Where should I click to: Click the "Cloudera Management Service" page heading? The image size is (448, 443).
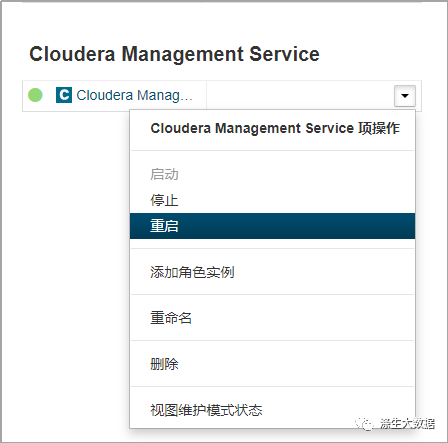[174, 54]
